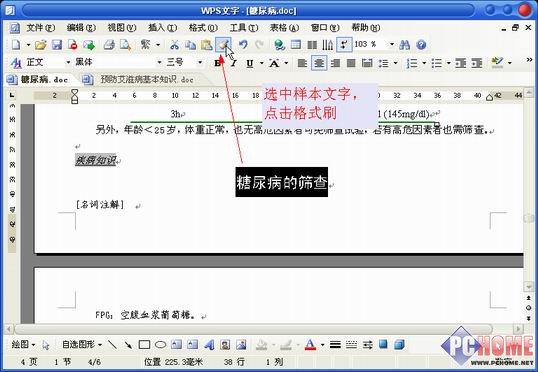Apply shadow style from drawing toolbar

coord(383,344)
